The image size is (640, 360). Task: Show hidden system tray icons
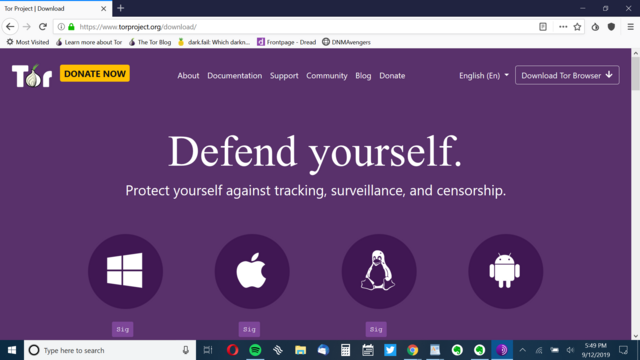click(522, 350)
